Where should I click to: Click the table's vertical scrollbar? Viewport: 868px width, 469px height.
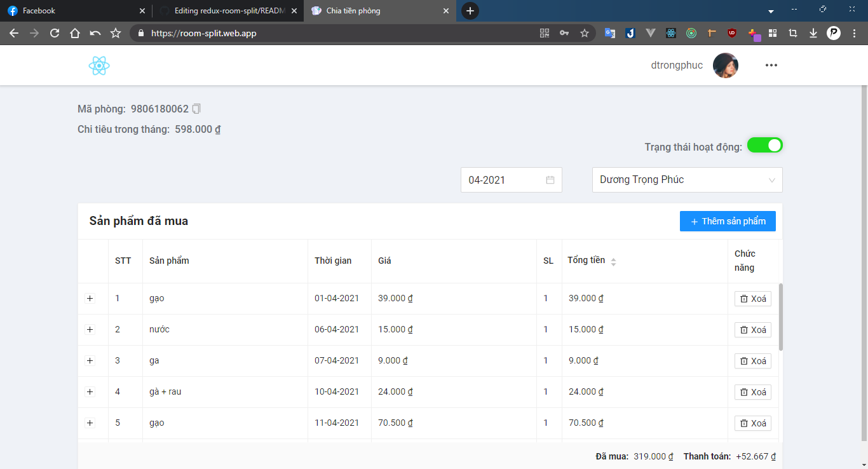tap(781, 316)
